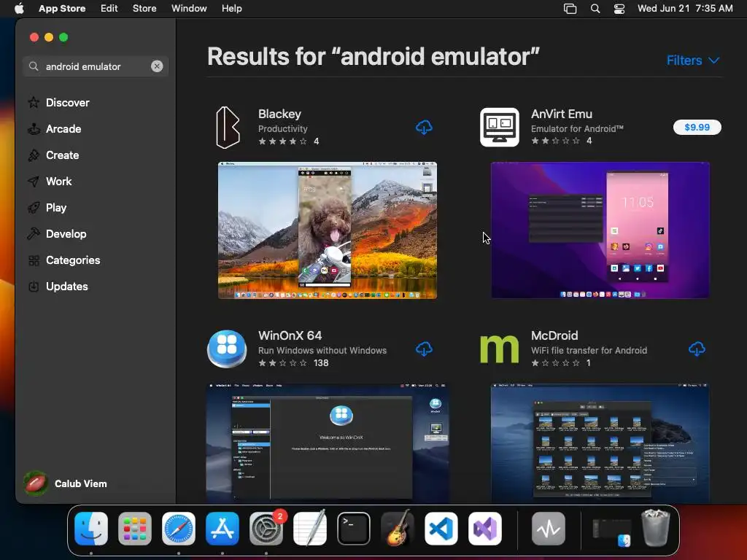Image resolution: width=747 pixels, height=560 pixels.
Task: Open the Window menu
Action: [x=189, y=8]
